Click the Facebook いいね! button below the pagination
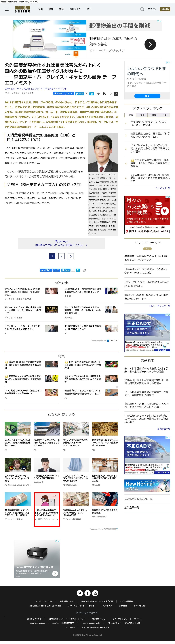Viewport: 175px width, 644px height. (46, 270)
